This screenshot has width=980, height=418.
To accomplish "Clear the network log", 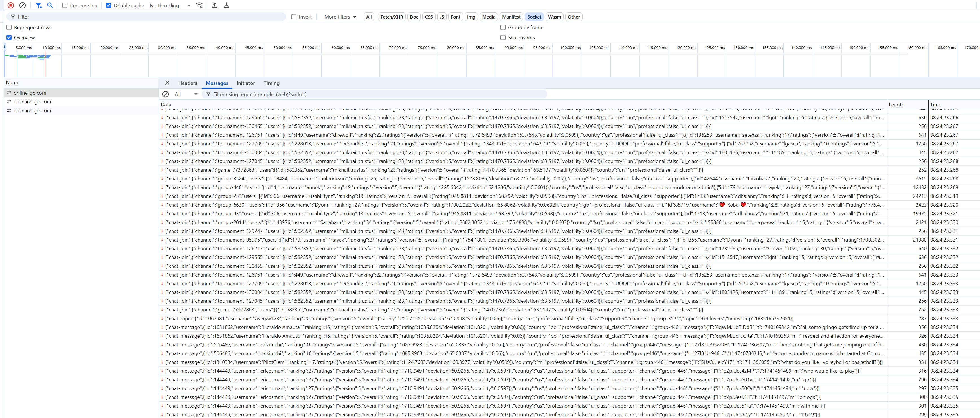I will (x=23, y=5).
